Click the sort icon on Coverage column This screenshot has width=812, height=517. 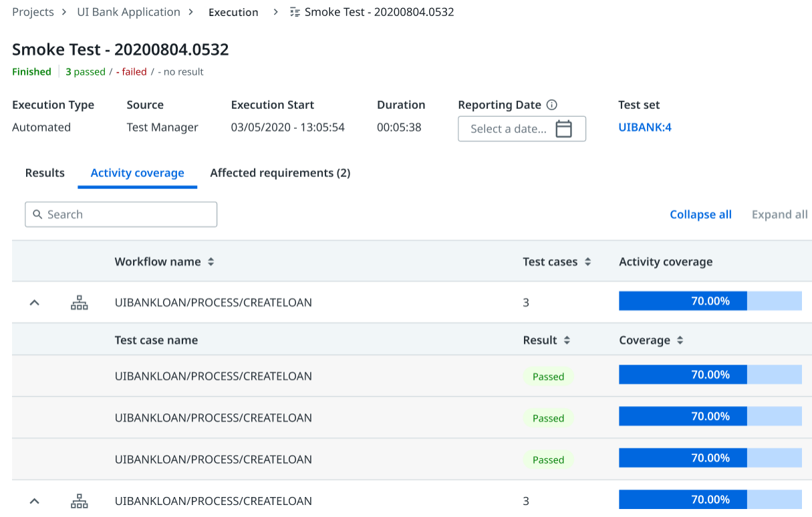[680, 340]
